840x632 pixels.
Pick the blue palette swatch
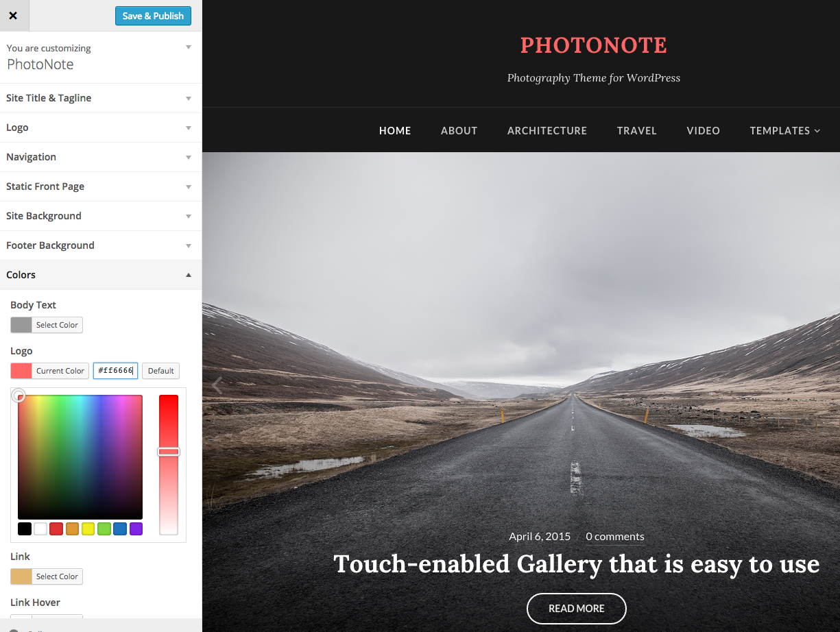point(120,528)
